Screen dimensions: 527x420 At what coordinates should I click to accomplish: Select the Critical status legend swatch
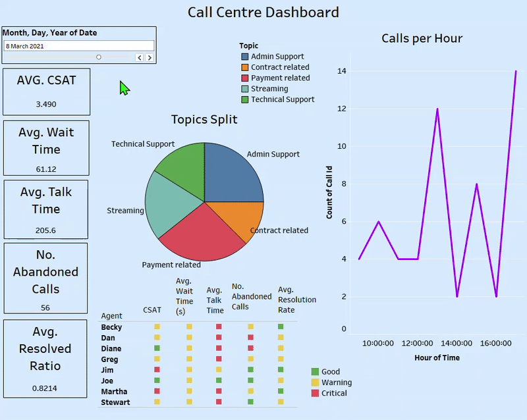[x=315, y=393]
